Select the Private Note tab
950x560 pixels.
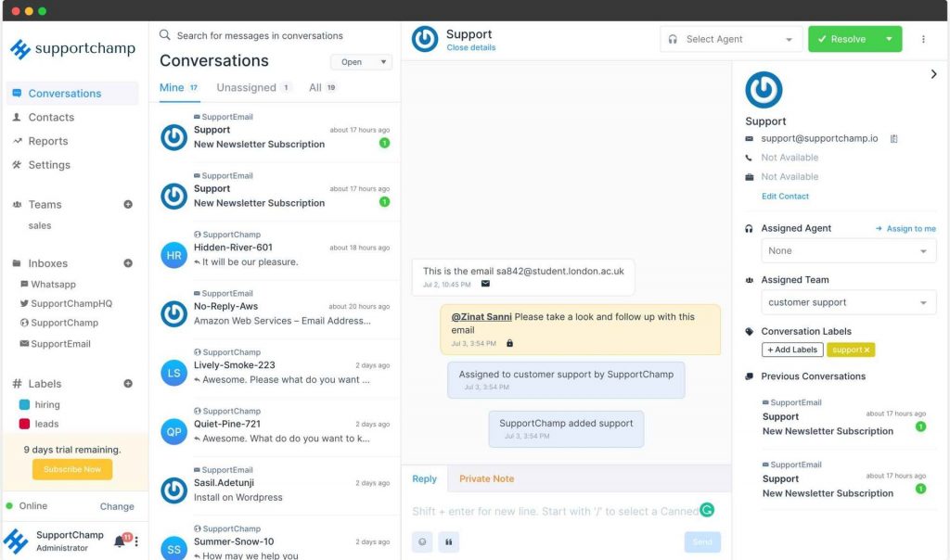pos(486,479)
